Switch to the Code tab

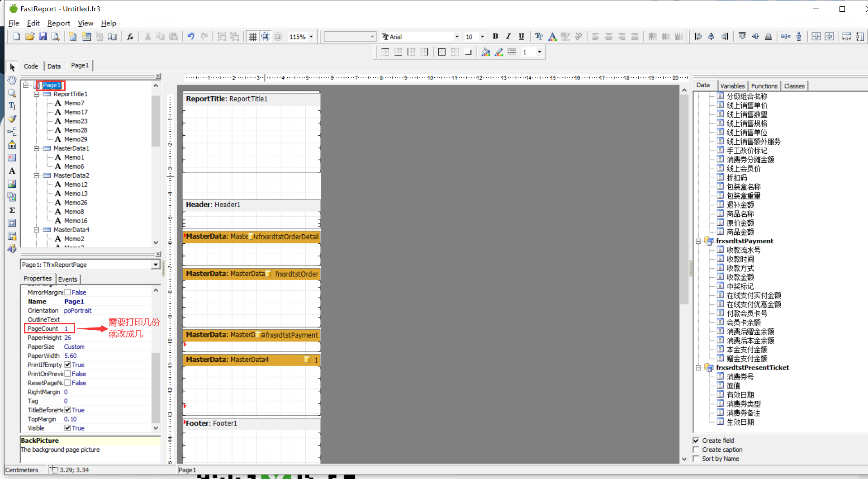[31, 66]
